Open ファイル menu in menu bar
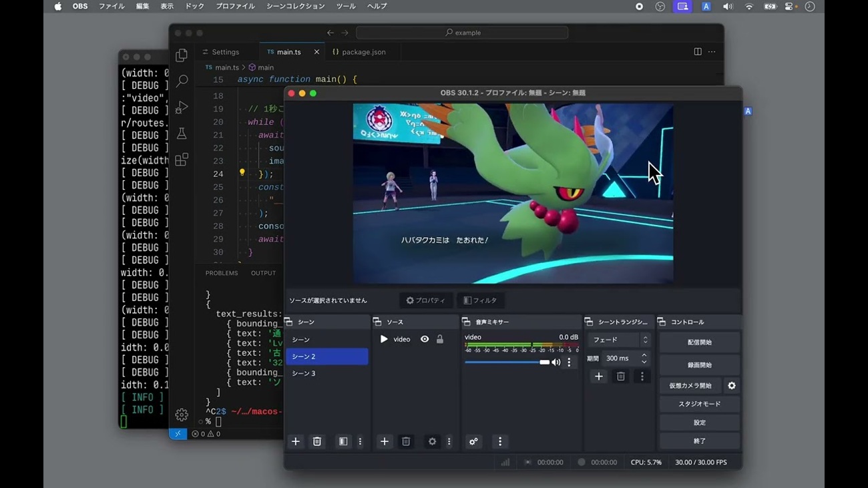 (112, 7)
